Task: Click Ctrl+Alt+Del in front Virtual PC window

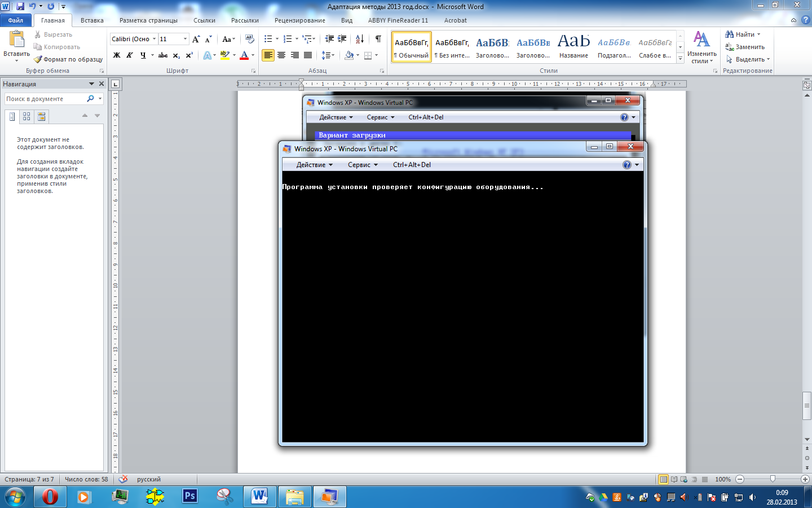Action: tap(412, 165)
